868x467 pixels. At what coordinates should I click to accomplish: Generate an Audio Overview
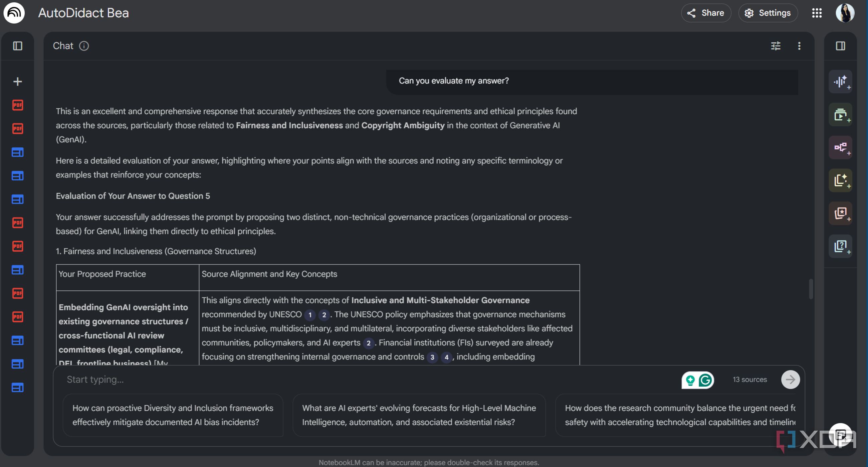840,81
